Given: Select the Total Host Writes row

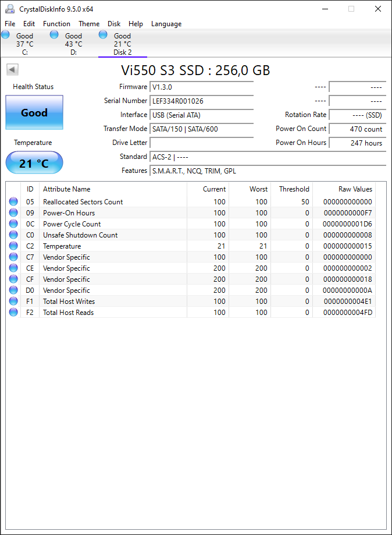Looking at the screenshot, I should [191, 302].
